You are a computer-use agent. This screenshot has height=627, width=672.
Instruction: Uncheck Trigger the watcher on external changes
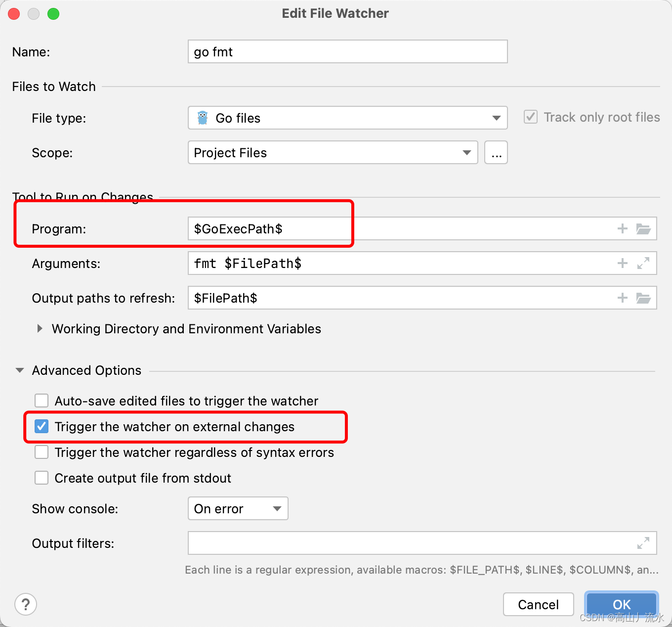[x=42, y=426]
